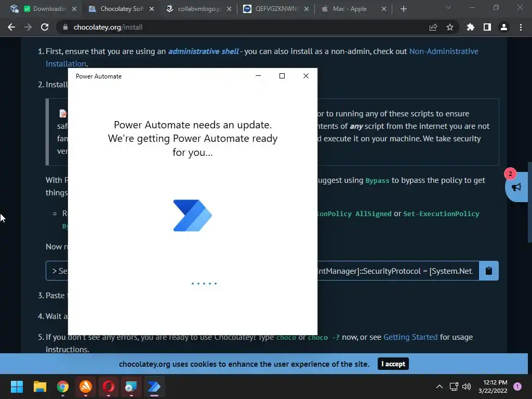The image size is (532, 399).
Task: Switch to the Downloading tab
Action: [44, 9]
